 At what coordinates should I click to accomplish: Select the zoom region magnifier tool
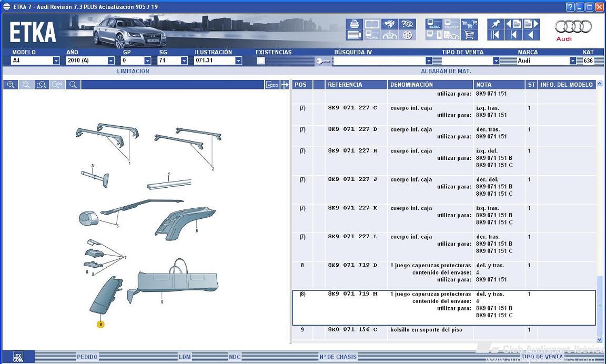click(x=42, y=85)
